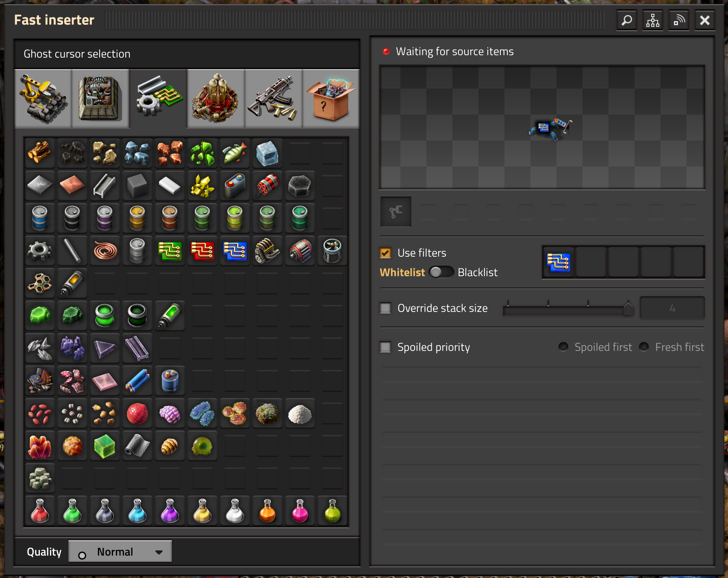Select the red automation science pack
This screenshot has height=578, width=728.
click(40, 511)
